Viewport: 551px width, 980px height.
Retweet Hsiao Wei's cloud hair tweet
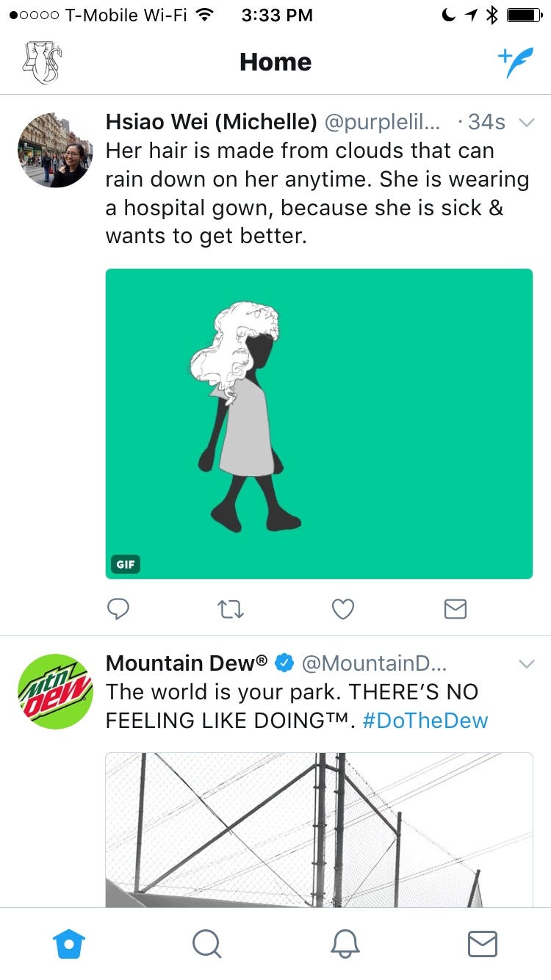(x=231, y=609)
